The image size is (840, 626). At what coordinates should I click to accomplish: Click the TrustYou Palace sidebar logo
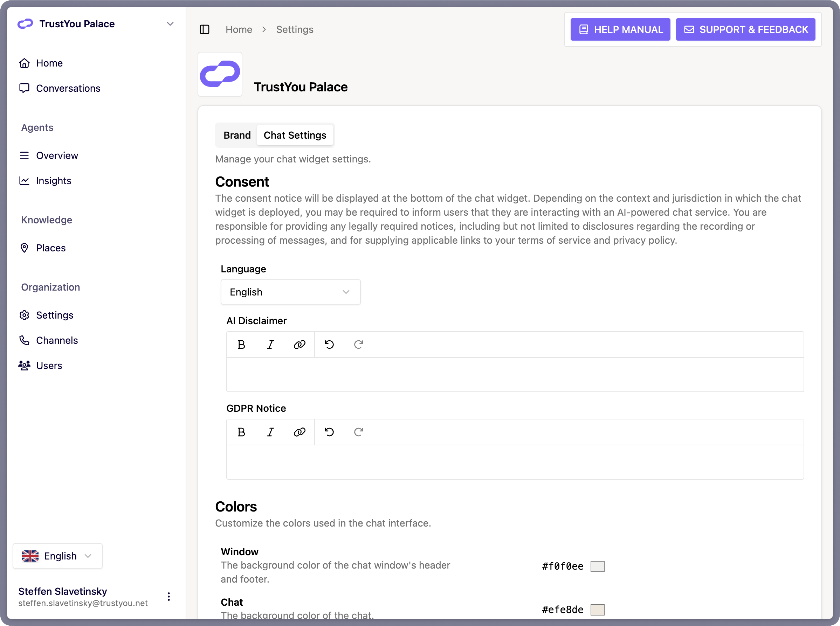[26, 24]
